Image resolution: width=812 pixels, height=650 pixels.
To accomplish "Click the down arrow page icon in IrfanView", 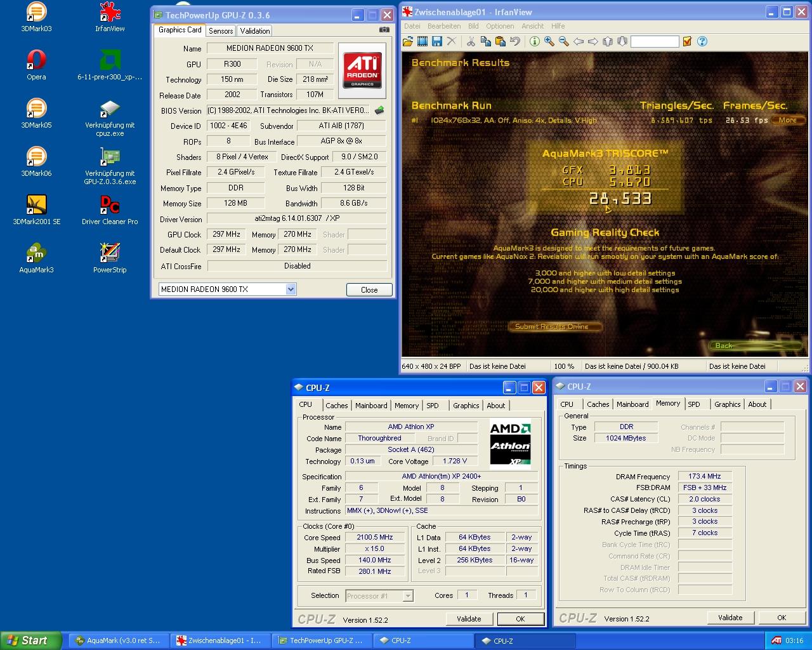I will click(622, 41).
